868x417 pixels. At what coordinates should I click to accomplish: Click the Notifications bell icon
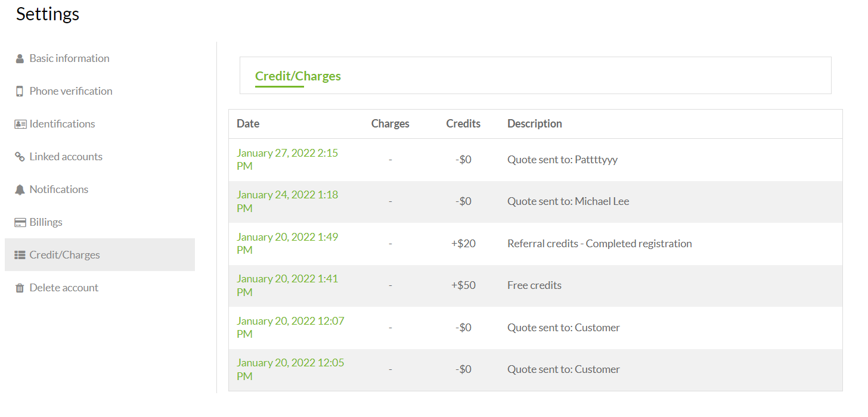click(20, 189)
